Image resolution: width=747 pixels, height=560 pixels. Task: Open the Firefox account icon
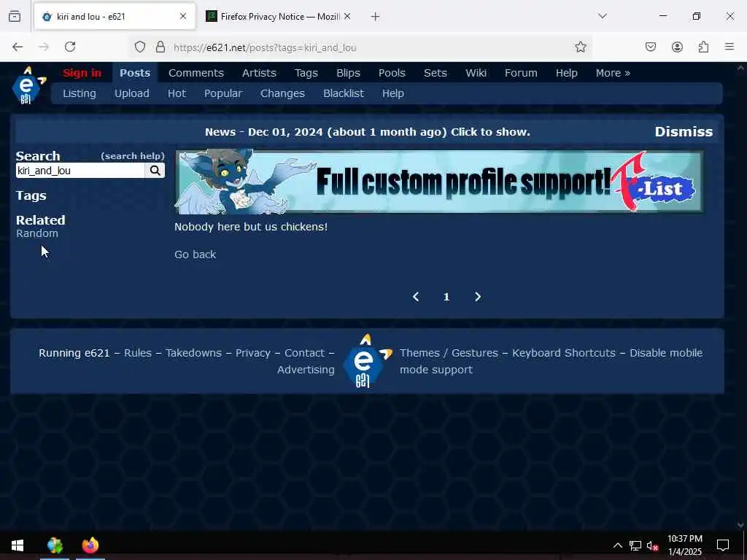[x=677, y=47]
